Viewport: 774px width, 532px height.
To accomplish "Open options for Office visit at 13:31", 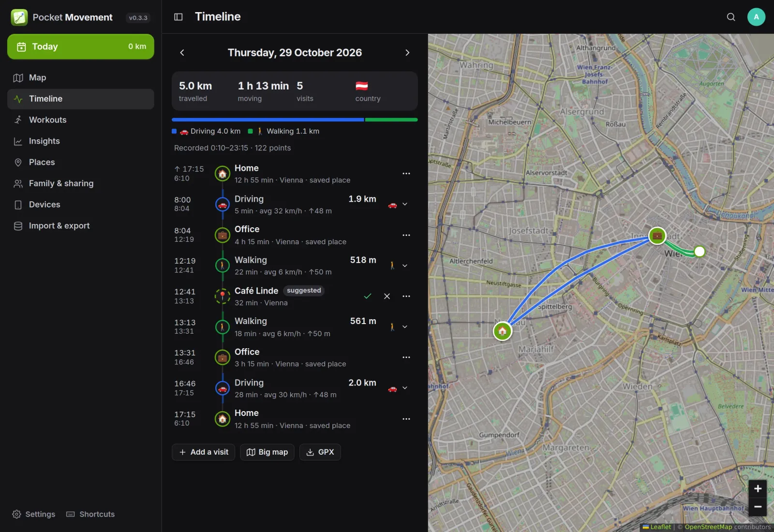I will coord(406,357).
